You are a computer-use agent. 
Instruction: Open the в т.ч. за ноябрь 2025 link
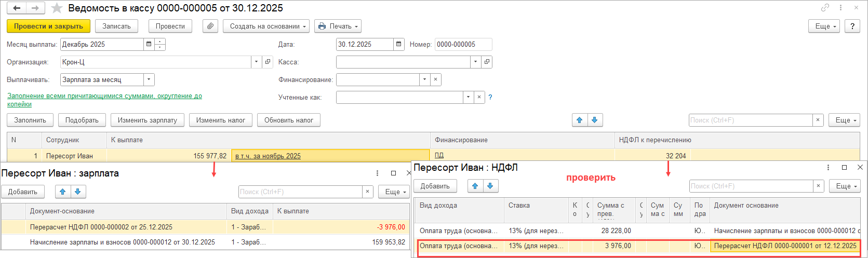[x=268, y=156]
